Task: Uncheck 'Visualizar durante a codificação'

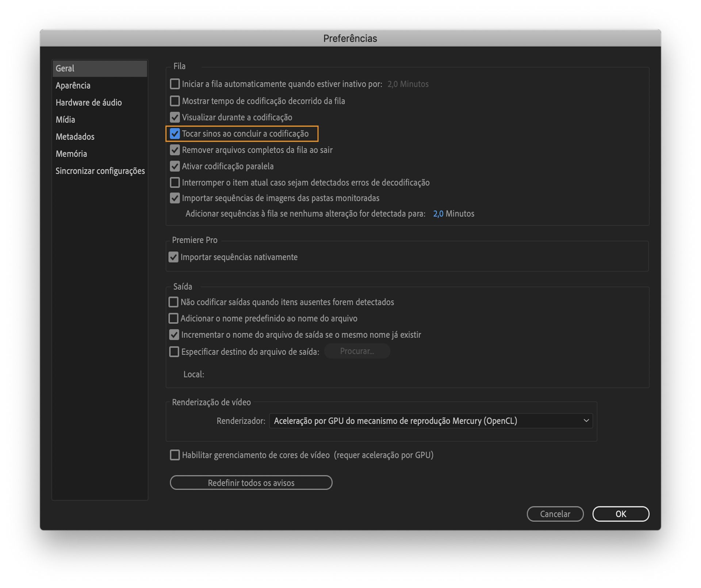Action: click(175, 117)
